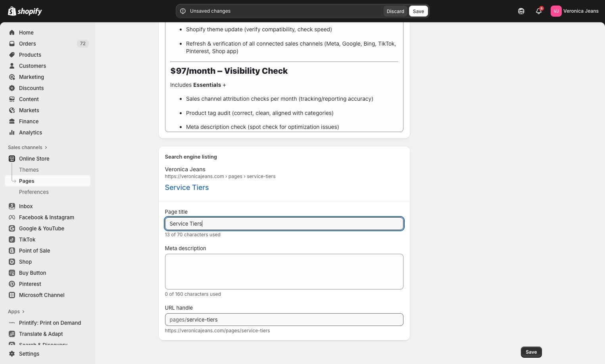
Task: Discard the unsaved changes
Action: pyautogui.click(x=395, y=11)
